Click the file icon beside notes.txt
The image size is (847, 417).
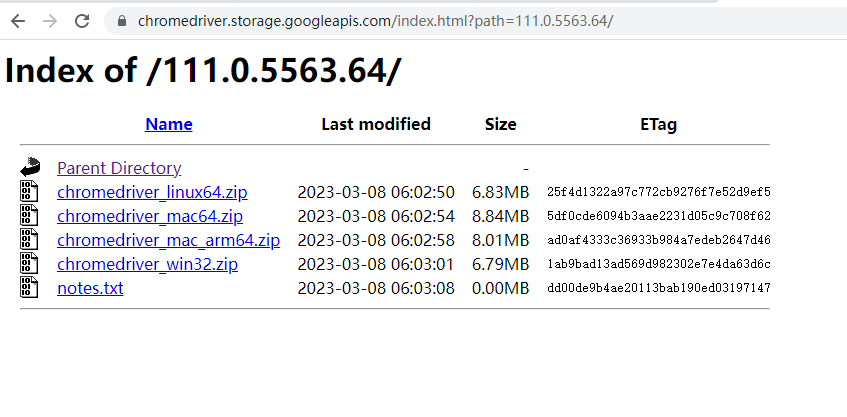coord(29,287)
